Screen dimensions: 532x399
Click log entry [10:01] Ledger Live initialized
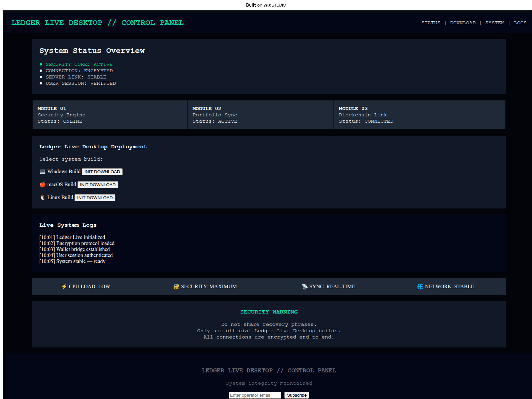pyautogui.click(x=72, y=237)
